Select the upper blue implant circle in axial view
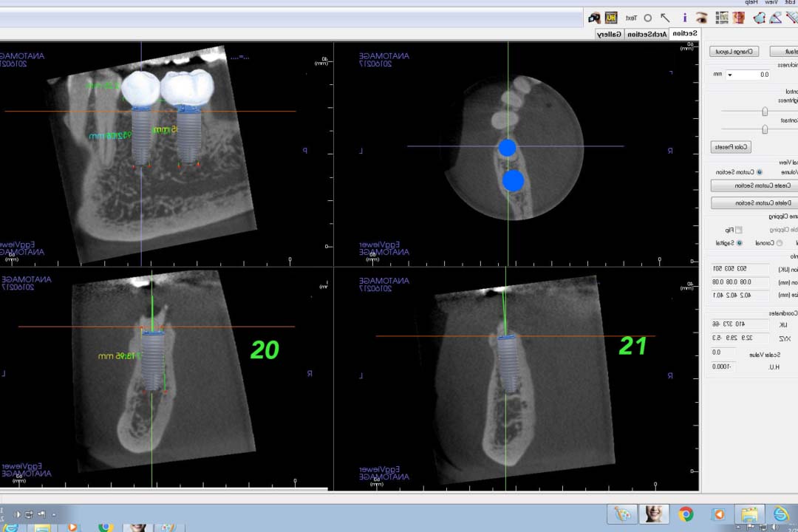Image resolution: width=798 pixels, height=532 pixels. (507, 148)
